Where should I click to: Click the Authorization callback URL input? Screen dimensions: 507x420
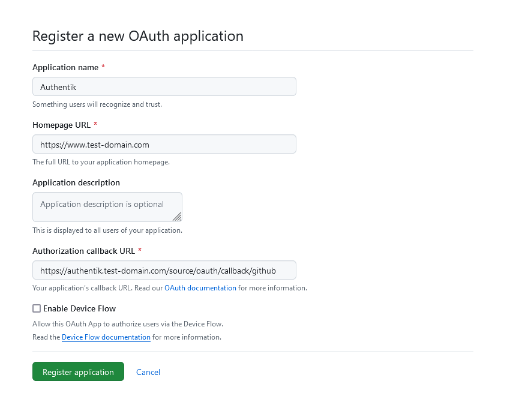[164, 270]
